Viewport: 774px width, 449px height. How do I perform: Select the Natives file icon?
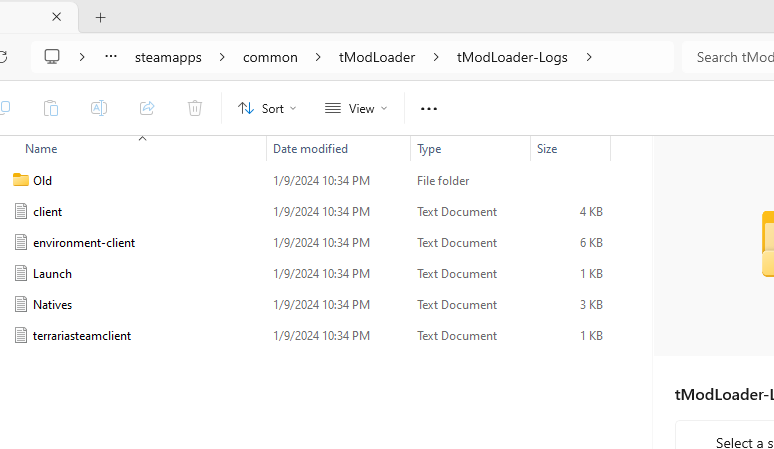click(21, 304)
